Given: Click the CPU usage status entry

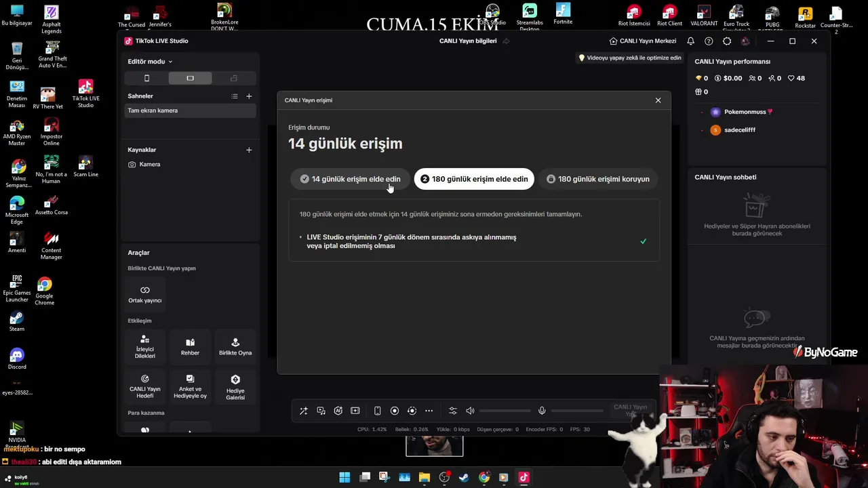Looking at the screenshot, I should click(x=372, y=429).
